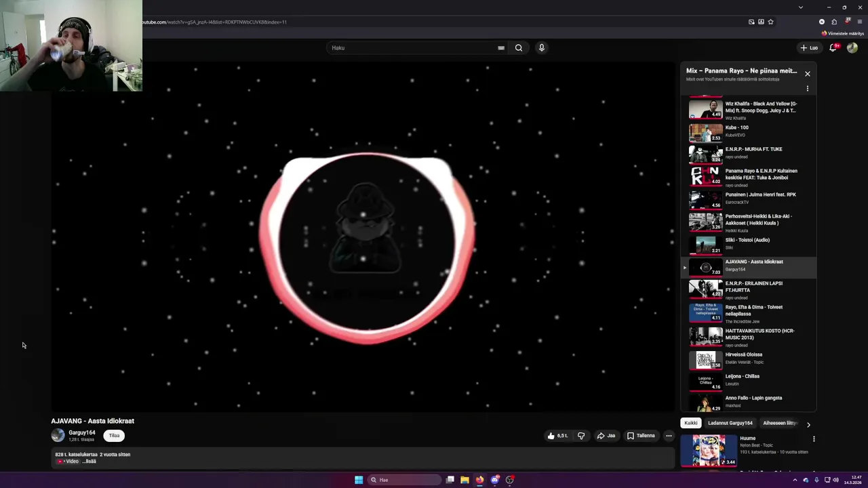Open OBS Studio from the taskbar
Image resolution: width=868 pixels, height=488 pixels.
point(510,480)
